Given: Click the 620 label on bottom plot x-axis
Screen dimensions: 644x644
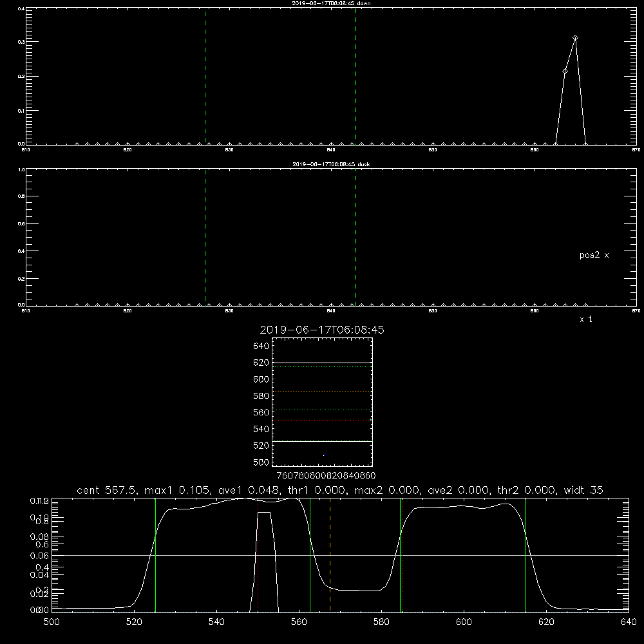Looking at the screenshot, I should tap(546, 622).
